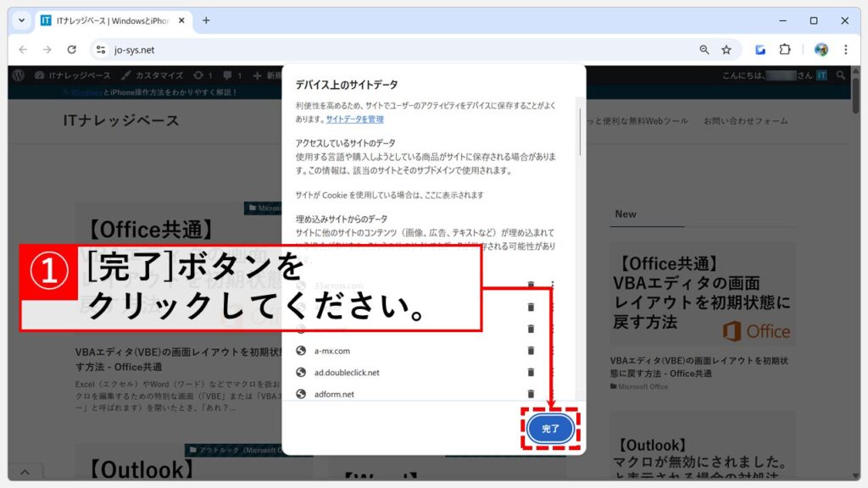
Task: Open the admin bar search icon
Action: pyautogui.click(x=841, y=75)
